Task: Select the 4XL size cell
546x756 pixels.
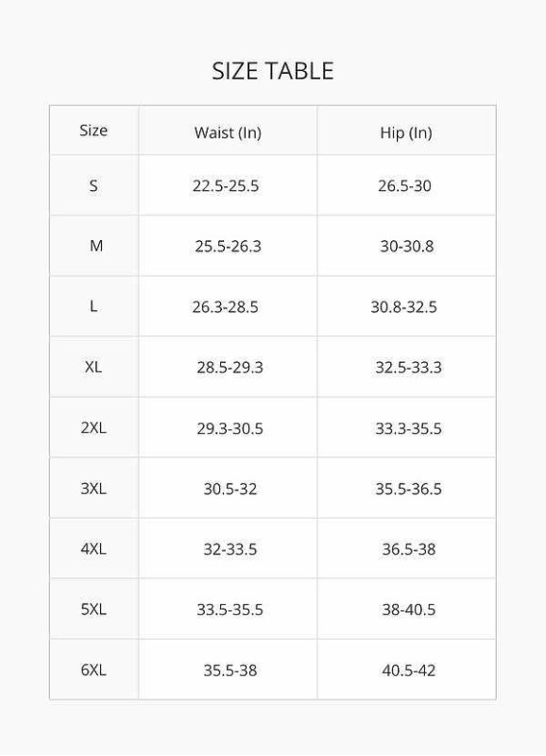Action: [94, 549]
